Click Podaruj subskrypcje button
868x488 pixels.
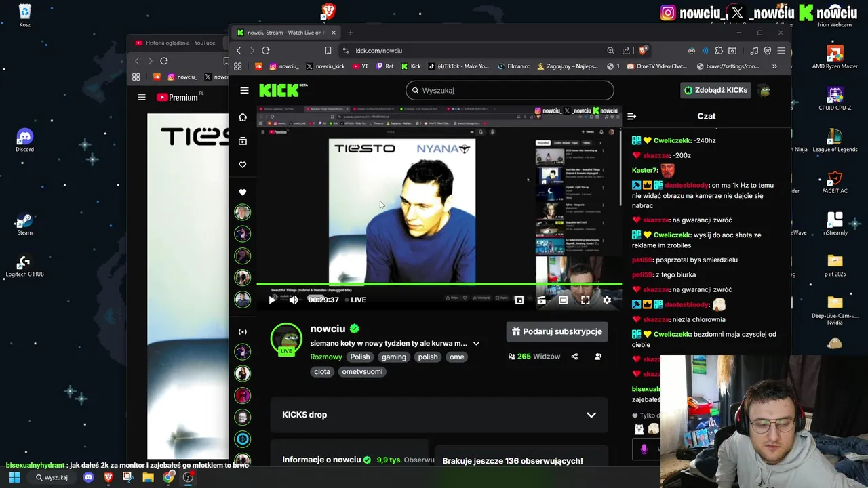pos(557,331)
